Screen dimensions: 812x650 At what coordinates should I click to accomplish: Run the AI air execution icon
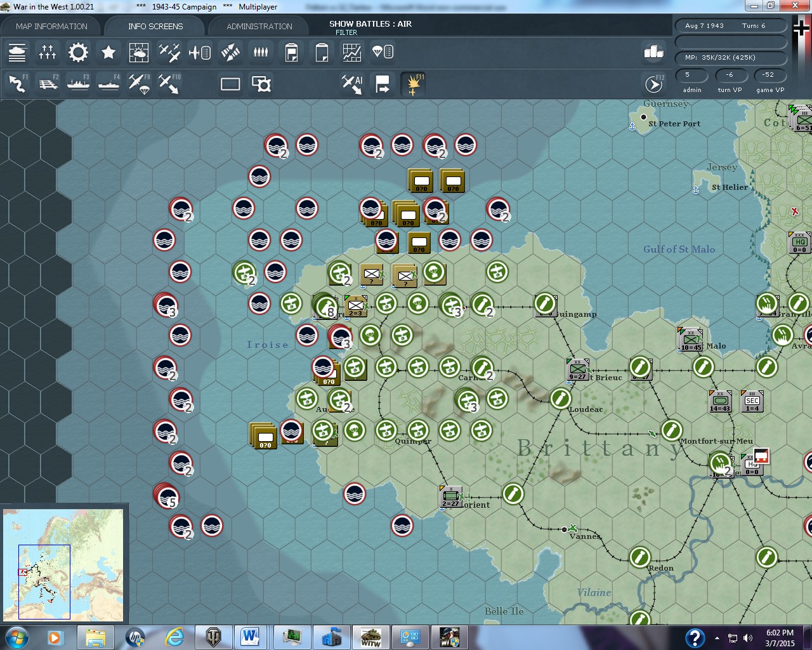click(x=352, y=84)
